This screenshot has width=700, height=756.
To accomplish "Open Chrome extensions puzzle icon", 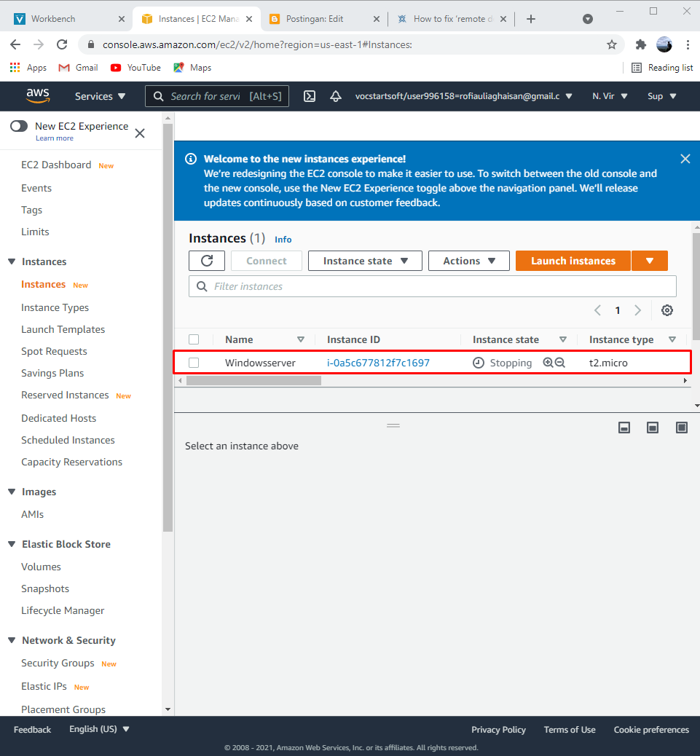I will [641, 45].
